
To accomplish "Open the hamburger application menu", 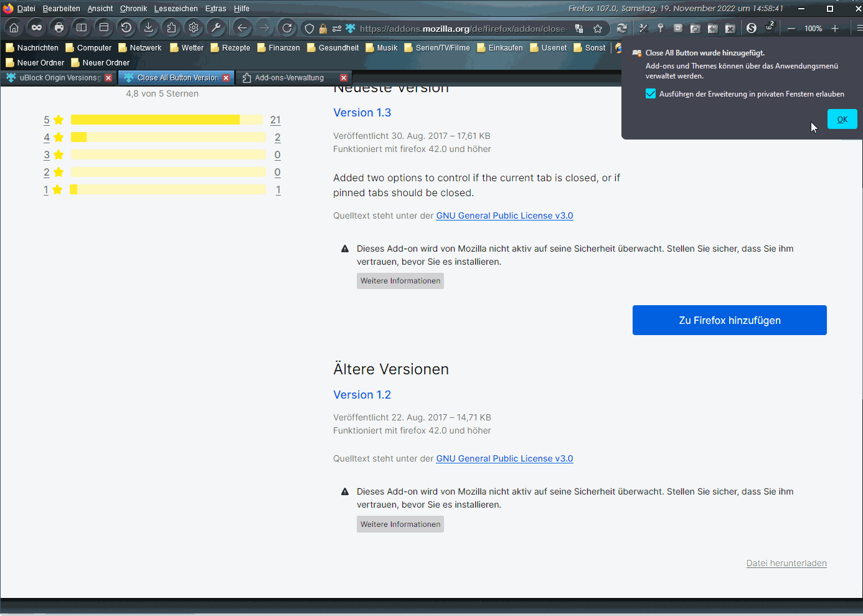I will coord(859,28).
